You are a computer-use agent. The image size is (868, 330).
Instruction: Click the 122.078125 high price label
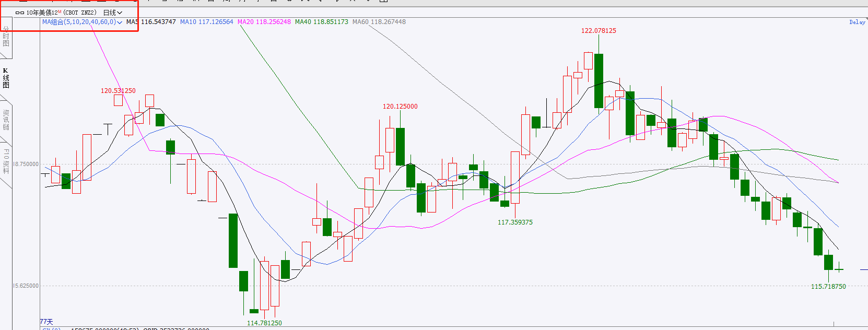599,31
